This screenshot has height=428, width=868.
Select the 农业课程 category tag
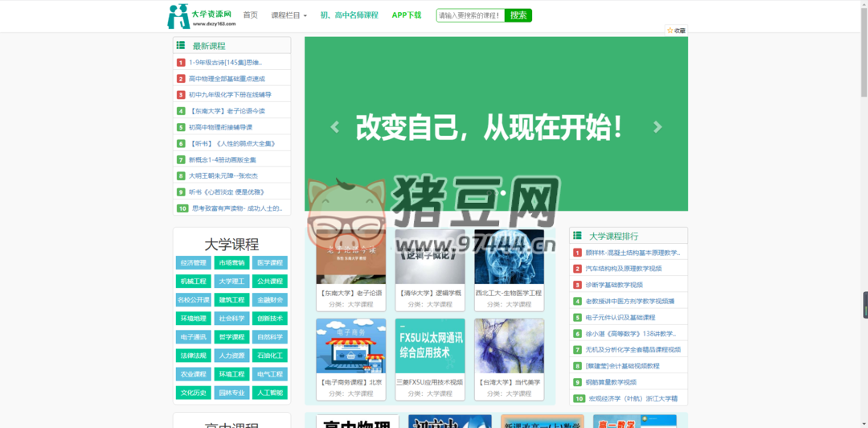(x=193, y=374)
